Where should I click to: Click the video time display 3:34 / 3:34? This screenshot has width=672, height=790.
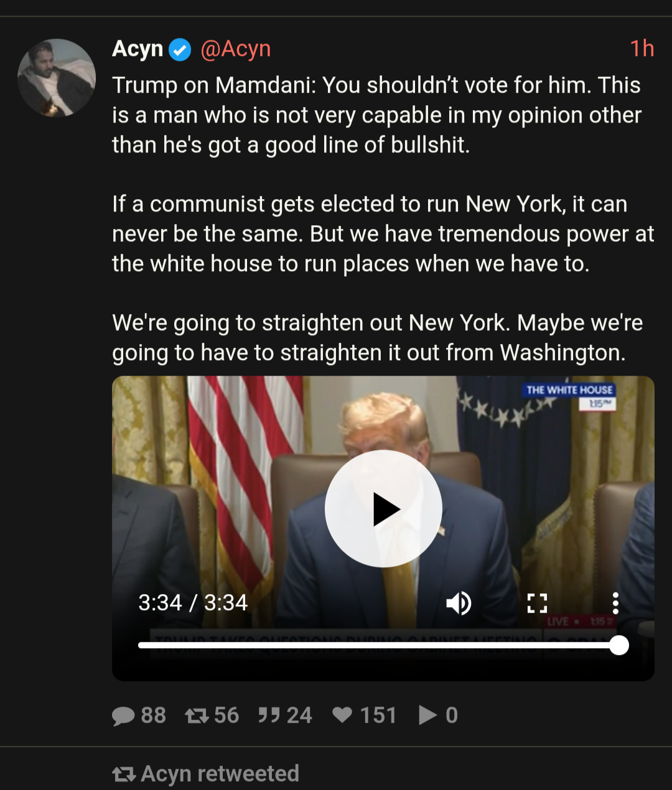click(x=193, y=603)
